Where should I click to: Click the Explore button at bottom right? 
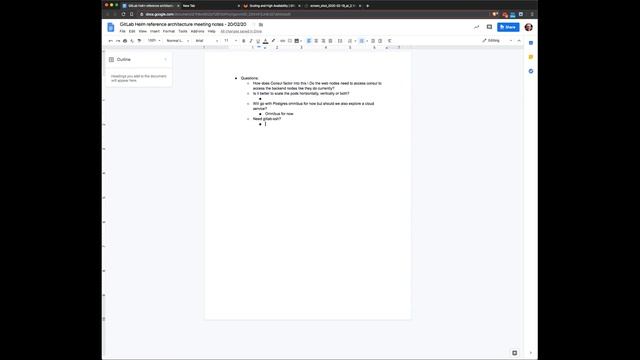point(514,353)
